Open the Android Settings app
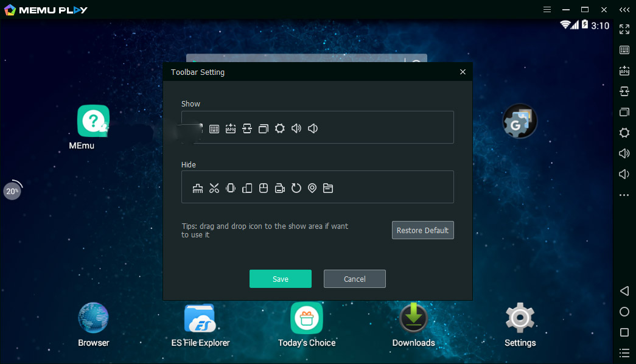 click(x=520, y=318)
